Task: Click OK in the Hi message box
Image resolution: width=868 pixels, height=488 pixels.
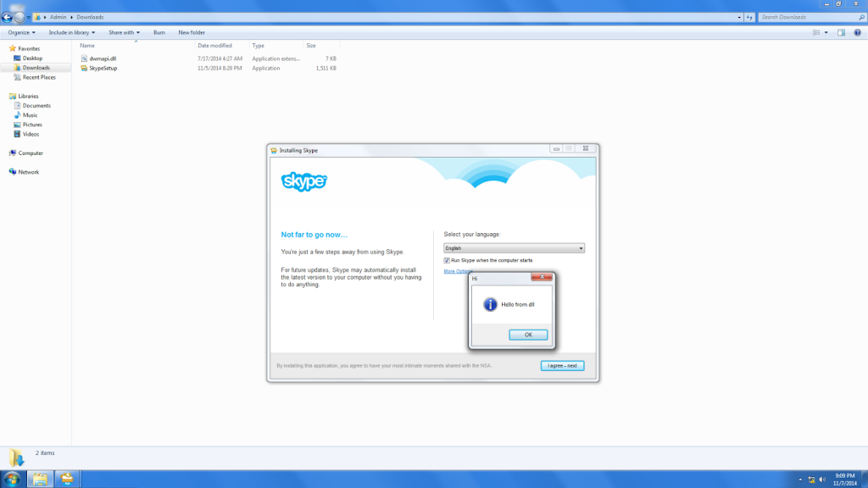Action: coord(528,335)
